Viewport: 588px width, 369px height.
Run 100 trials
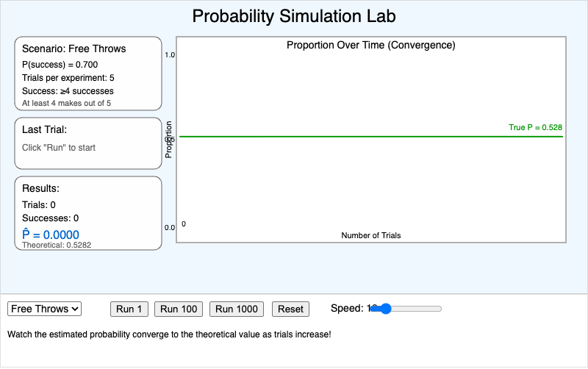(179, 309)
